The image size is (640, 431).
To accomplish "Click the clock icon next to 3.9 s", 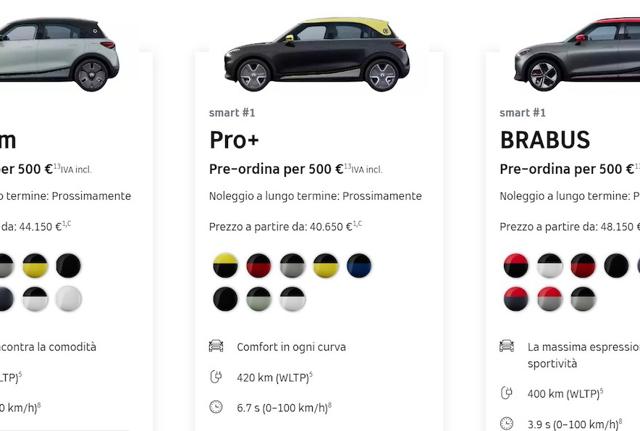I will 507,423.
